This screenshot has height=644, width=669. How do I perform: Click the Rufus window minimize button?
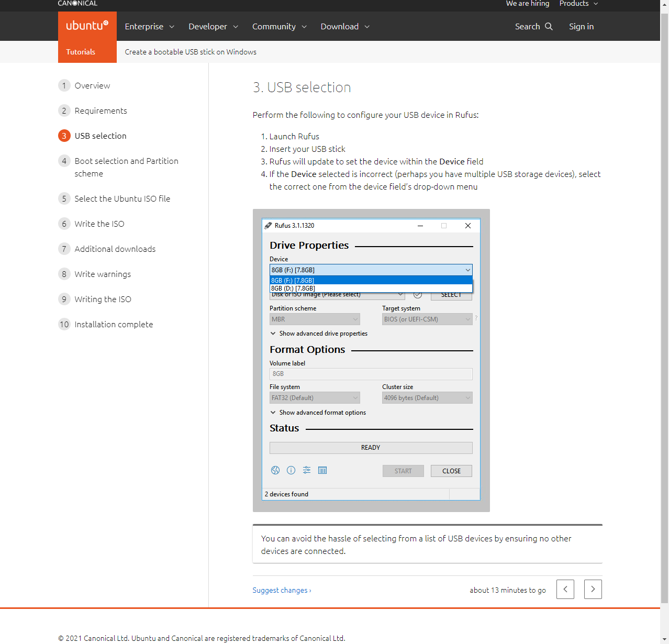click(420, 226)
